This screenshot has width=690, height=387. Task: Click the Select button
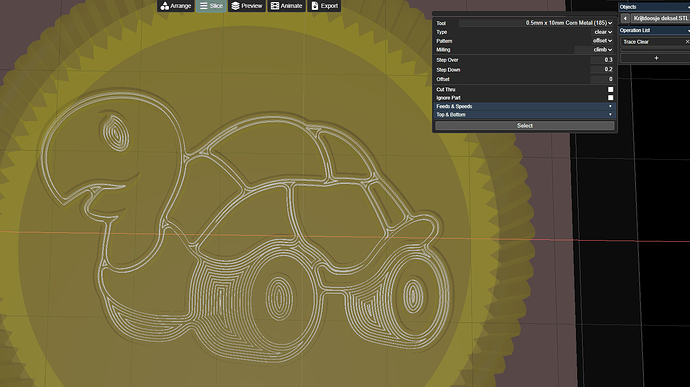(525, 125)
